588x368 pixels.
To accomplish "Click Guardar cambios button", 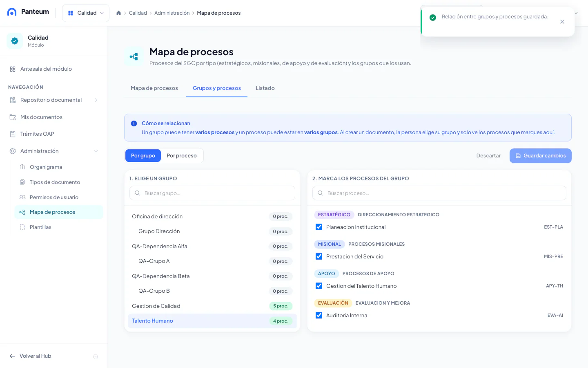I will click(x=540, y=156).
